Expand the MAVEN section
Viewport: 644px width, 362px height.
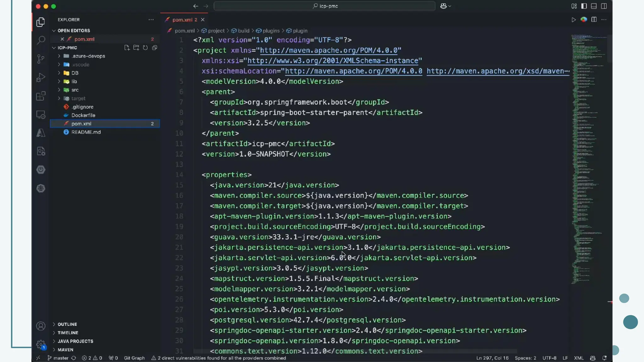click(65, 349)
